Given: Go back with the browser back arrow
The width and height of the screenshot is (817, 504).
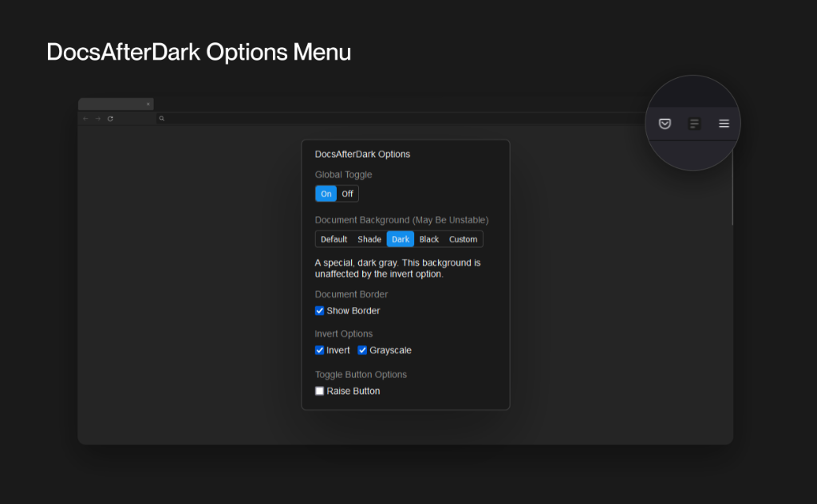Looking at the screenshot, I should tap(85, 119).
